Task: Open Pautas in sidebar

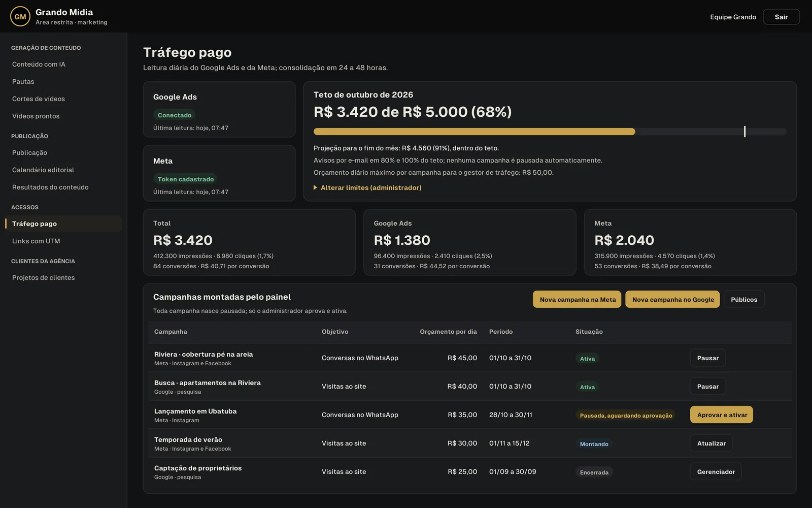Action: [x=23, y=81]
